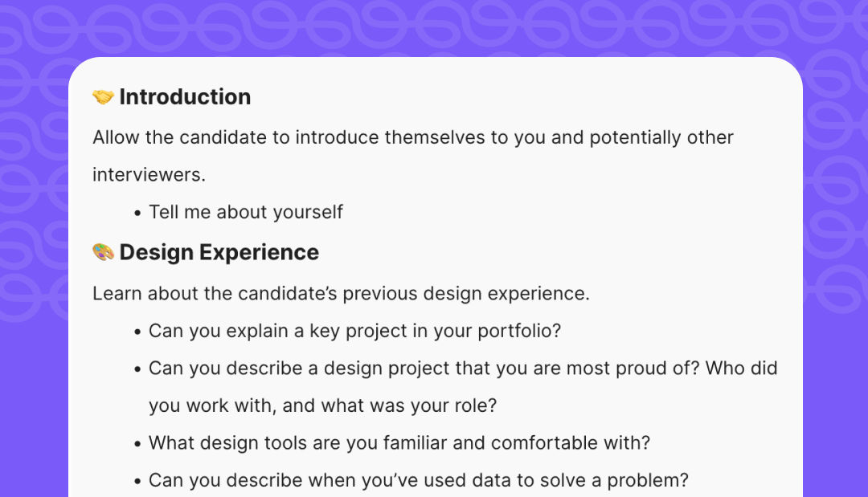This screenshot has width=868, height=497.
Task: Click the "Tell me about yourself" bullet text
Action: (245, 212)
